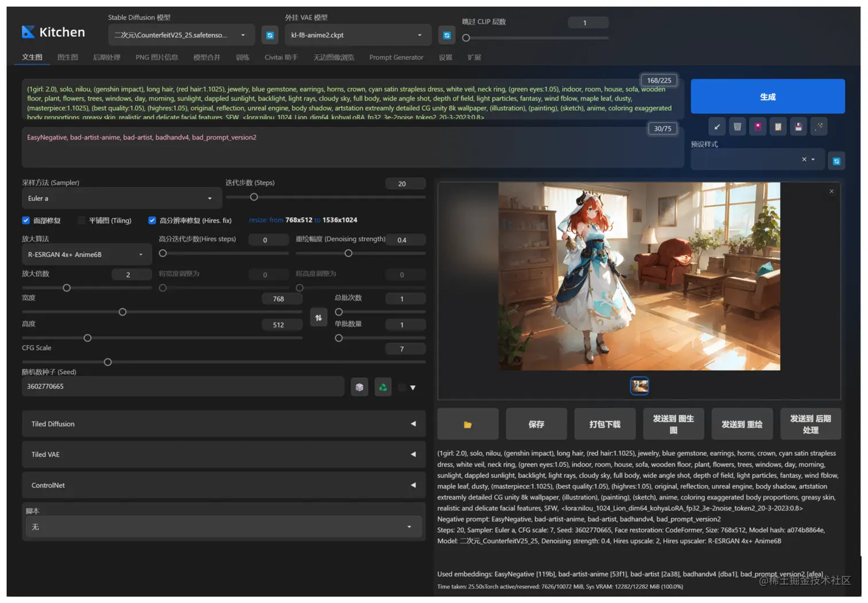Click the Kitchen logo
The height and width of the screenshot is (603, 868).
point(53,32)
